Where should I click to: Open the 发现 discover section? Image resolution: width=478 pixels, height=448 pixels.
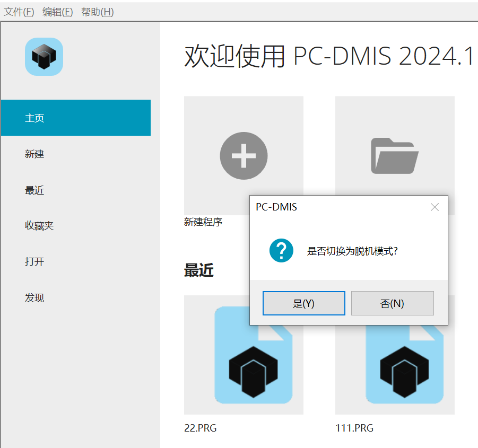pyautogui.click(x=34, y=297)
